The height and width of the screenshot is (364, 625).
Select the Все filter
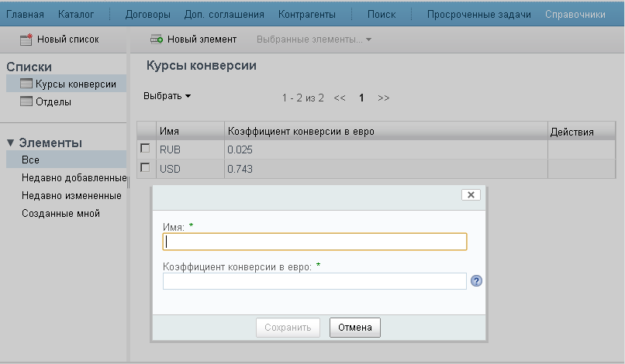click(x=66, y=160)
